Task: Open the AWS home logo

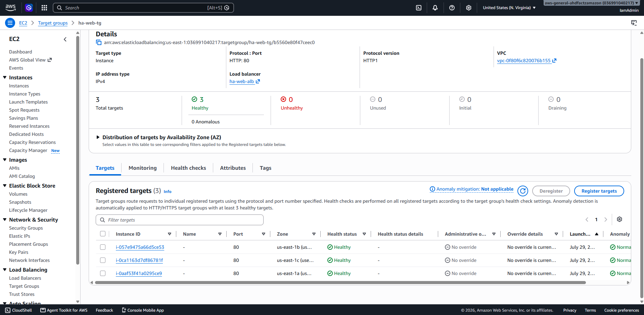Action: coord(11,7)
